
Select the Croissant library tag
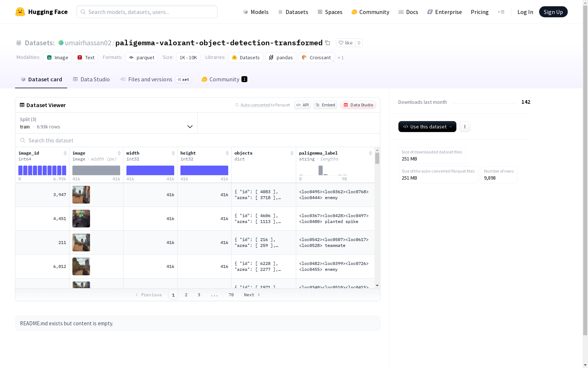click(x=316, y=57)
